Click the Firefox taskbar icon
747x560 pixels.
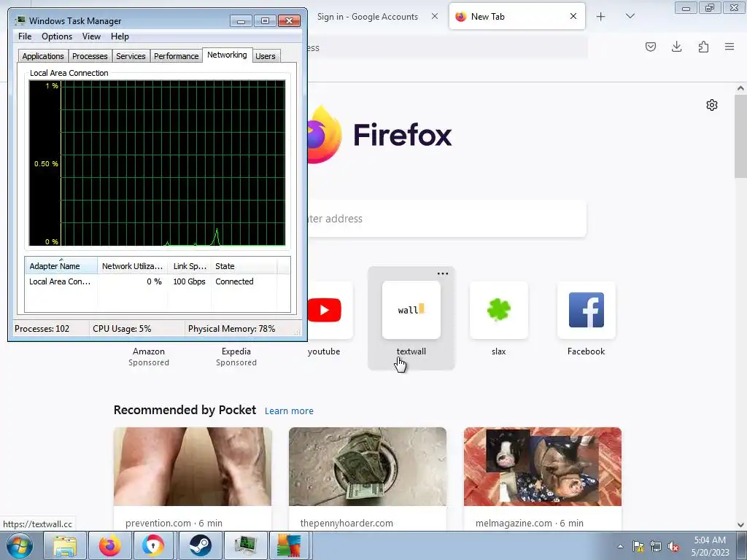click(110, 545)
